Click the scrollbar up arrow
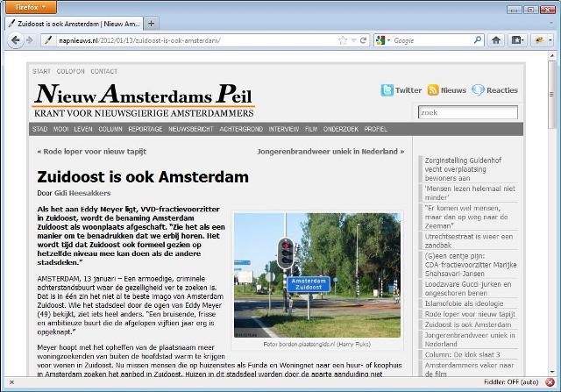Image resolution: width=561 pixels, height=392 pixels. 552,56
